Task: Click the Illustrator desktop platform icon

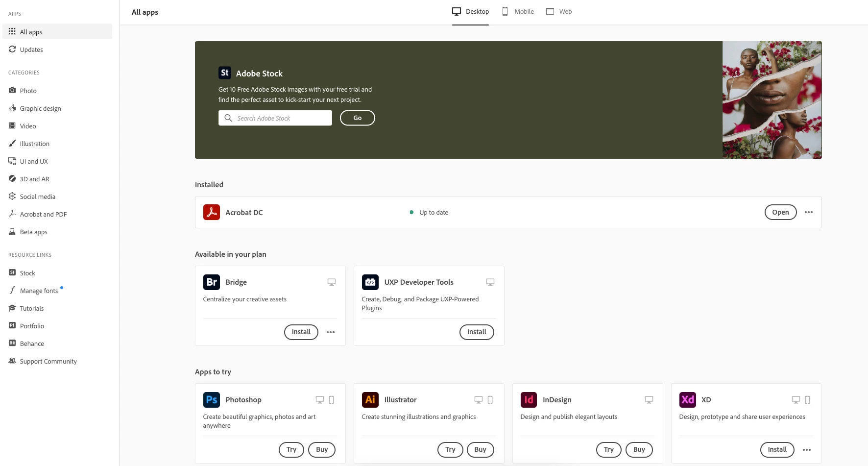Action: (x=479, y=400)
